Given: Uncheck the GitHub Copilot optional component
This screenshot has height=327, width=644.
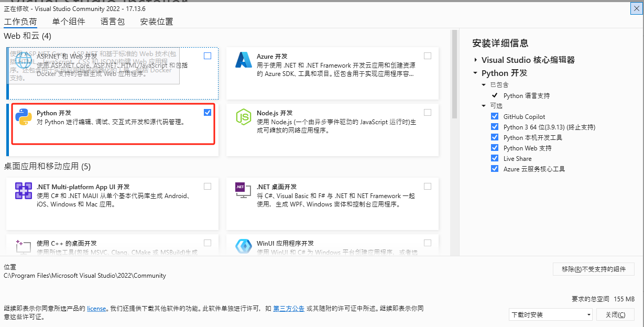Looking at the screenshot, I should pos(495,116).
